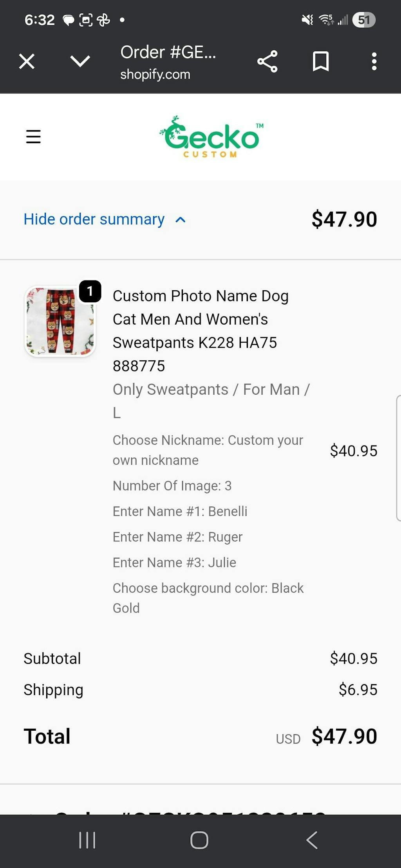Close the browser custom tab
The image size is (401, 868).
tap(27, 61)
